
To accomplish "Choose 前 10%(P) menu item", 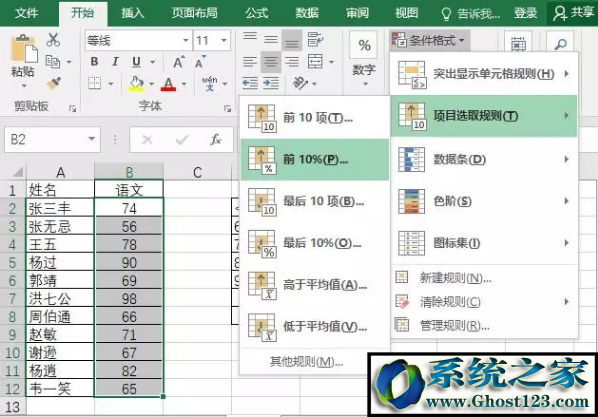I will (315, 159).
